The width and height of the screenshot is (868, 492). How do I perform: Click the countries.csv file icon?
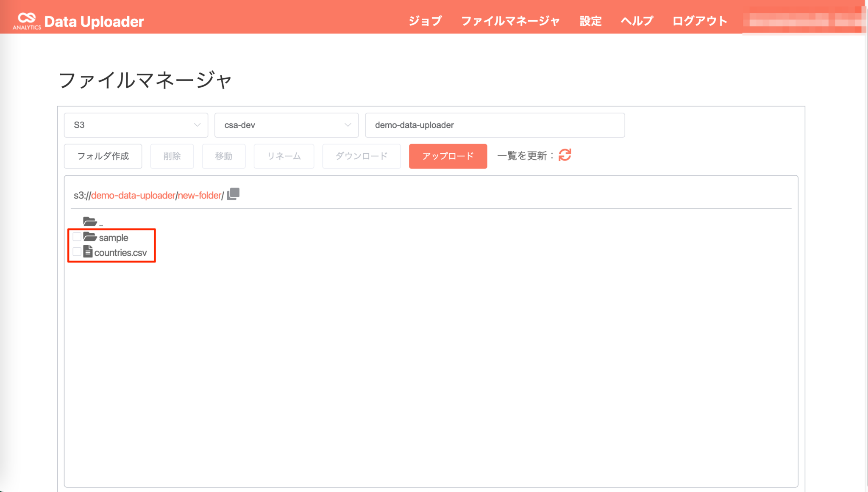[88, 252]
